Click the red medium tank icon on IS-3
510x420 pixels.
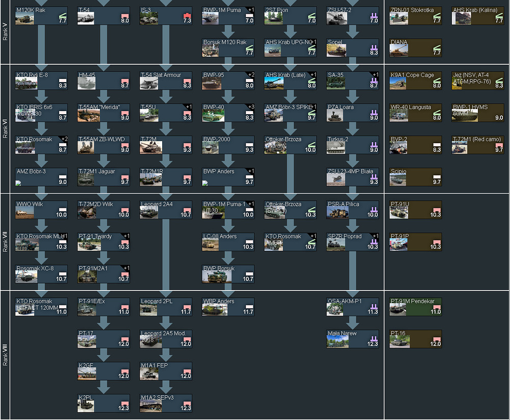[x=187, y=14]
